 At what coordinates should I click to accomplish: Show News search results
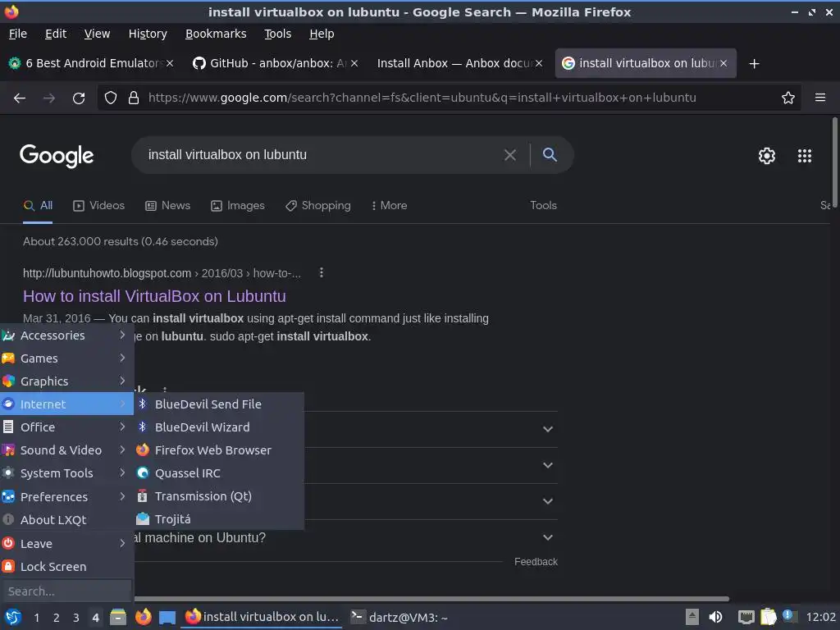tap(167, 206)
